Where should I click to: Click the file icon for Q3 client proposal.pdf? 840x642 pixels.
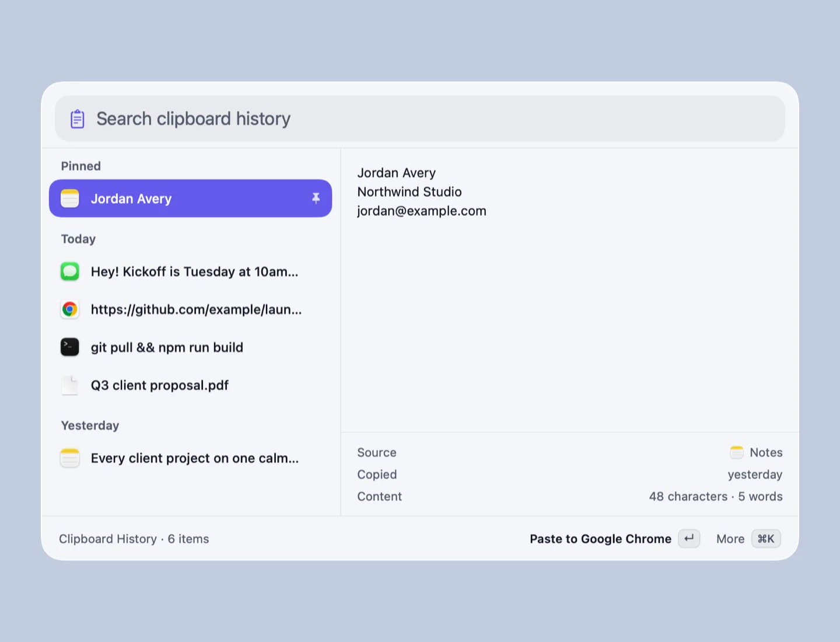(x=70, y=385)
